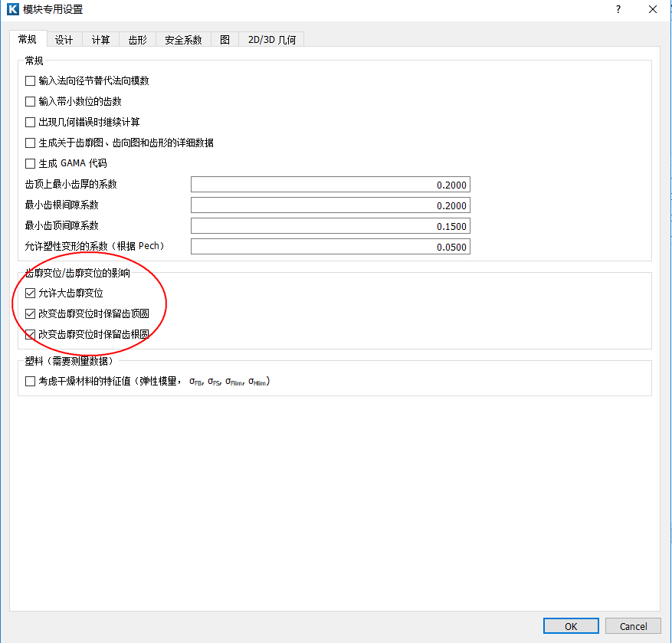Enable 考虑干燥材料的特征值 checkbox
Image resolution: width=672 pixels, height=643 pixels.
point(31,381)
